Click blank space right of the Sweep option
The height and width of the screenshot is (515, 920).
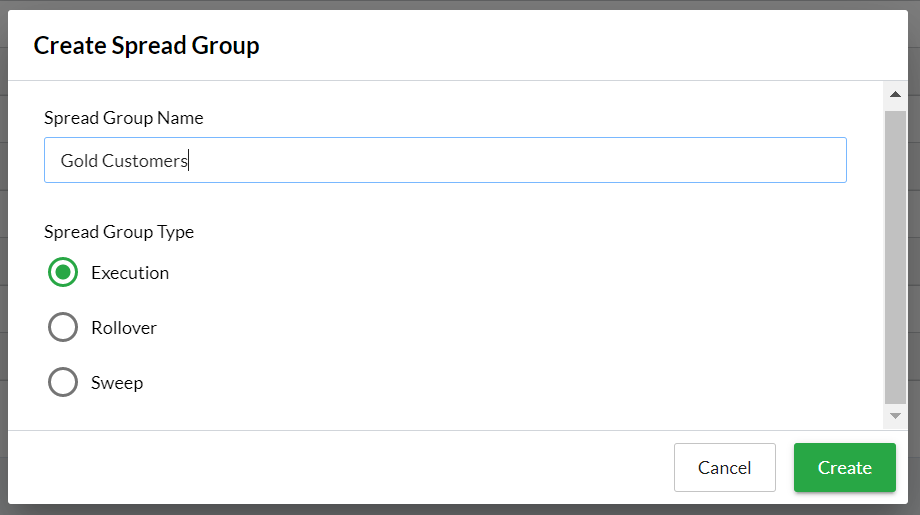[500, 383]
